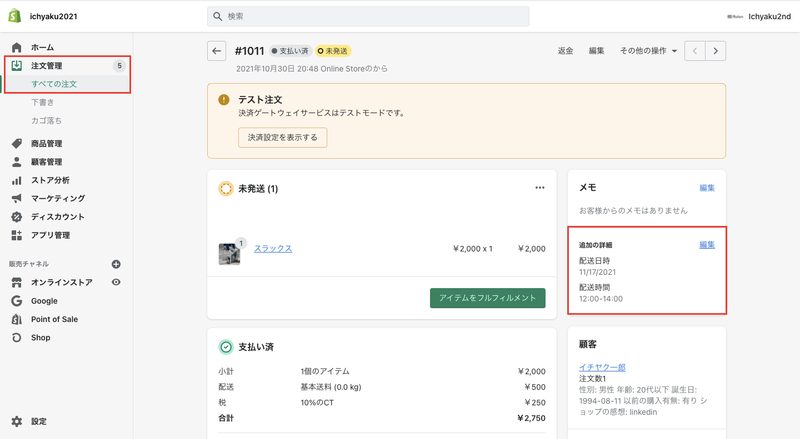Open オンラインストア channel
Viewport: 800px width, 439px height.
61,282
